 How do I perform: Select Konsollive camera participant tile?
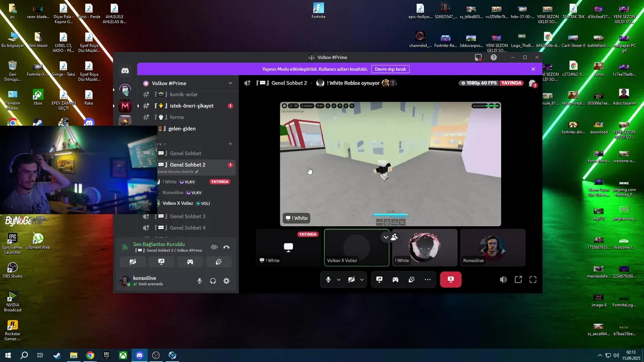coord(493,247)
